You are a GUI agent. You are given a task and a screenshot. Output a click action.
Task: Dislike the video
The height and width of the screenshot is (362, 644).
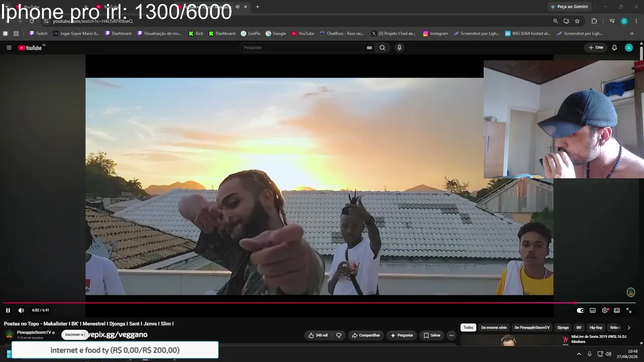tap(339, 335)
